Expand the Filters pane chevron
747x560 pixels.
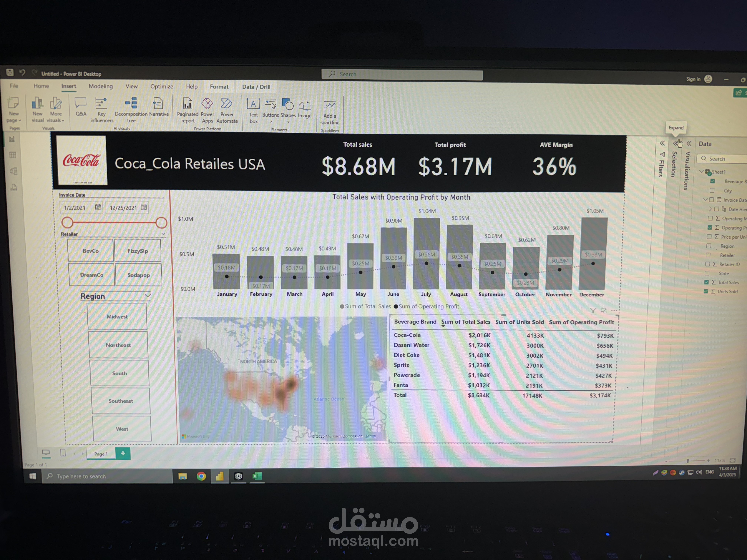[662, 143]
